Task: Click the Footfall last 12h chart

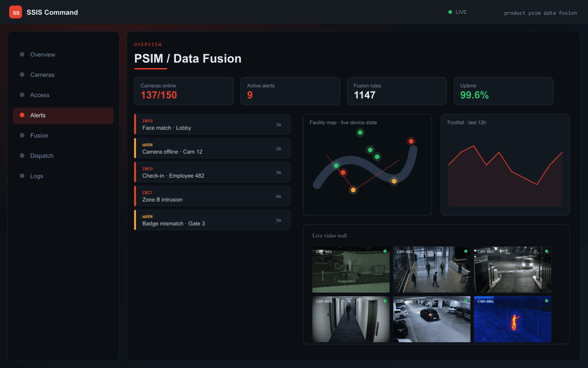Action: (505, 165)
